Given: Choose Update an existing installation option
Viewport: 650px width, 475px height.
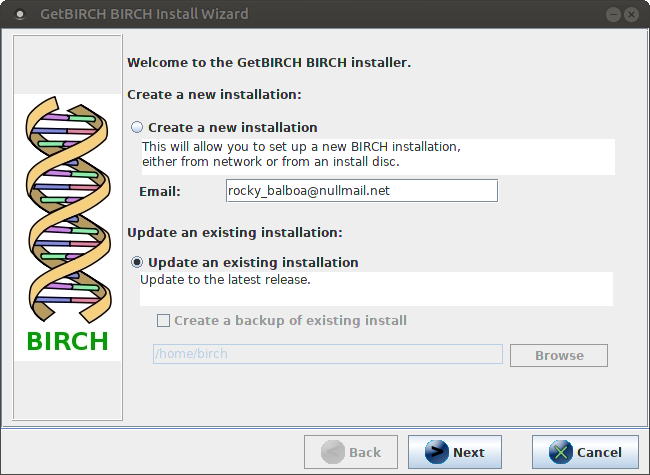Looking at the screenshot, I should pyautogui.click(x=137, y=263).
